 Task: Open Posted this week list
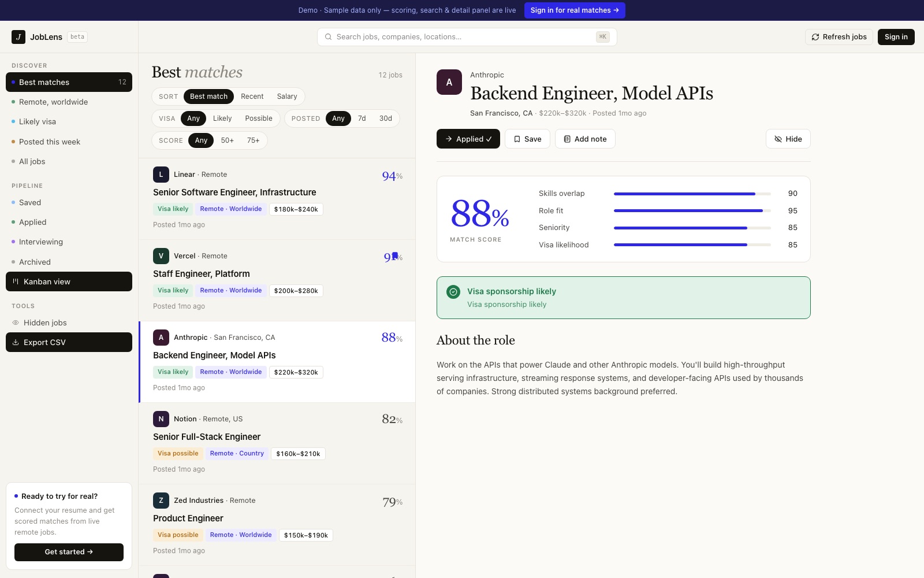point(69,142)
